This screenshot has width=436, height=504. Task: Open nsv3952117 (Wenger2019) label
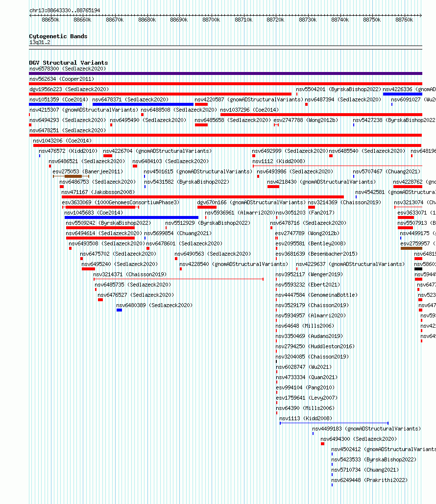[309, 274]
